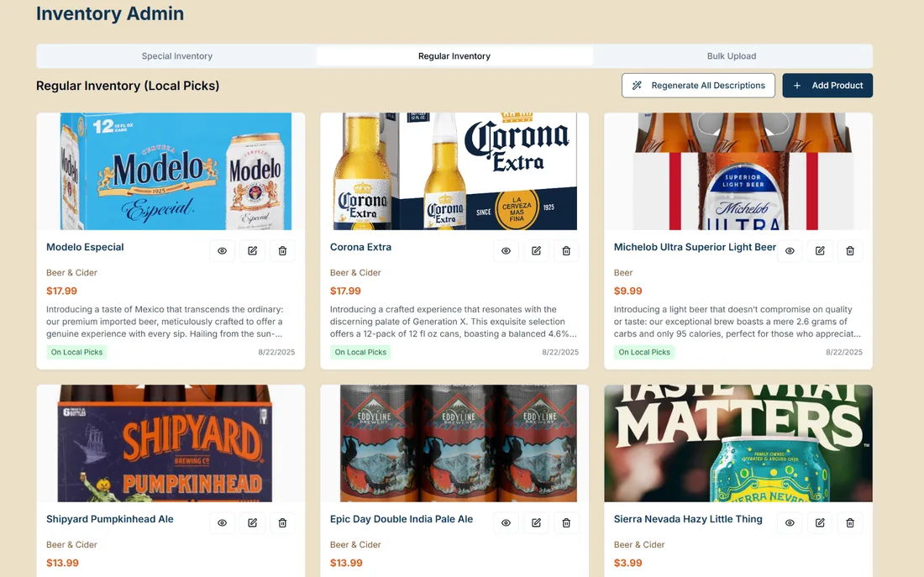
Task: View the Shipyard Pumpkinhead Ale details
Action: tap(222, 522)
